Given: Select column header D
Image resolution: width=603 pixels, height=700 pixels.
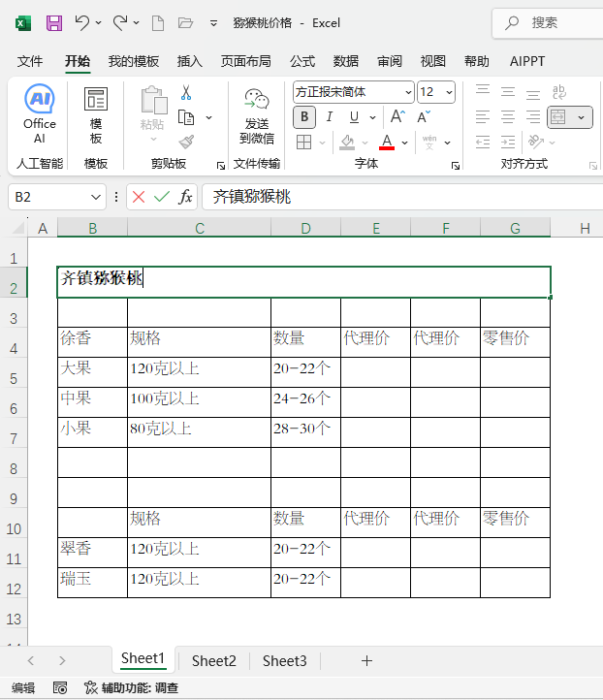Looking at the screenshot, I should tap(305, 228).
